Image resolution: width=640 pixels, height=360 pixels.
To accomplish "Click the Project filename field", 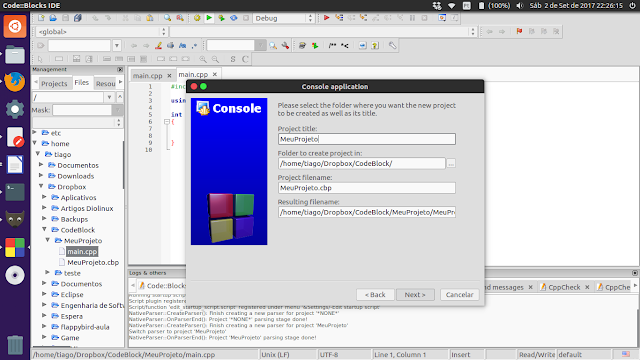I will coord(367,188).
